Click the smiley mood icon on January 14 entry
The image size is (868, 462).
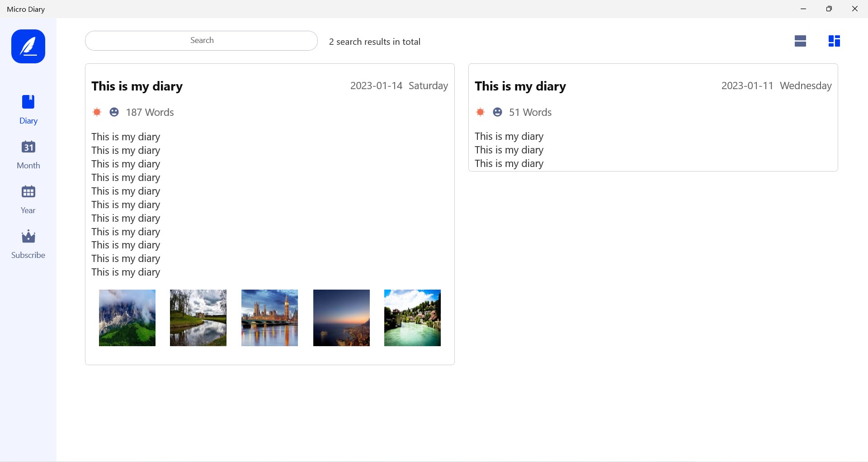pos(114,112)
